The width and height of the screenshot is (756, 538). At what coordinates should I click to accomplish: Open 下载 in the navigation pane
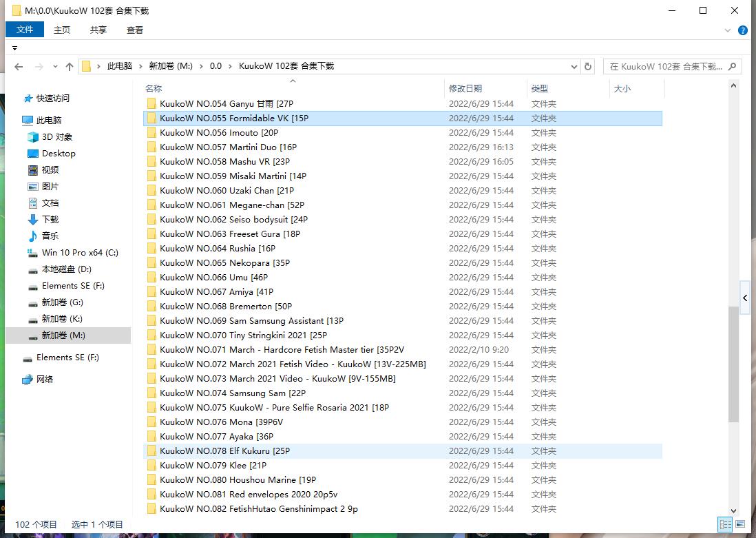tap(50, 220)
